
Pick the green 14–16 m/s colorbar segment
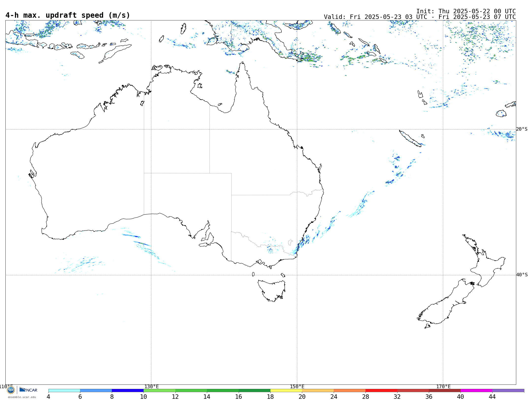(223, 391)
